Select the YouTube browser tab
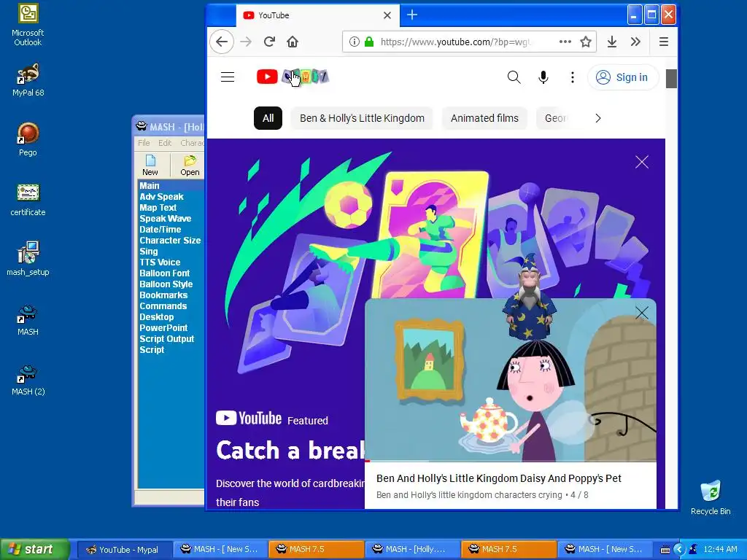747x560 pixels. 317,15
